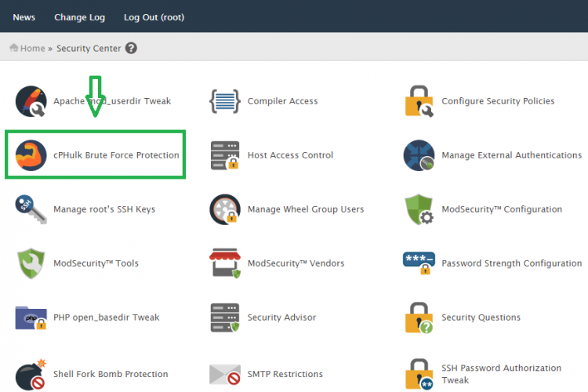Open the Manage root's SSH Keys link

(104, 209)
